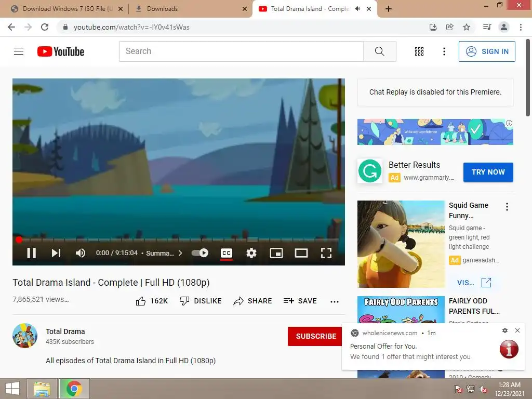Switch to Download Windows 7 ISO tab
This screenshot has height=399, width=532.
click(67, 9)
